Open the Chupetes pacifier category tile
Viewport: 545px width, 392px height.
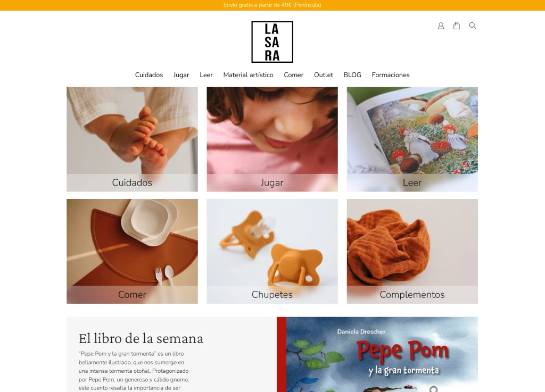(x=272, y=252)
